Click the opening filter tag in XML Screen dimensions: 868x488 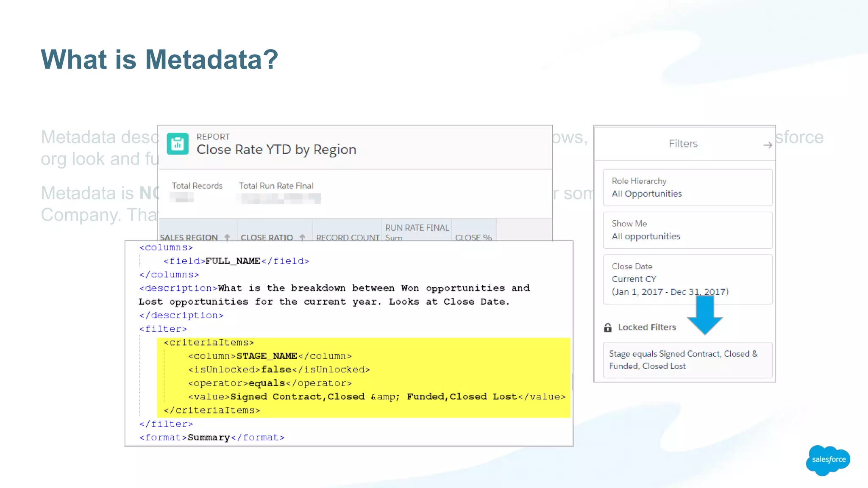[x=163, y=329]
